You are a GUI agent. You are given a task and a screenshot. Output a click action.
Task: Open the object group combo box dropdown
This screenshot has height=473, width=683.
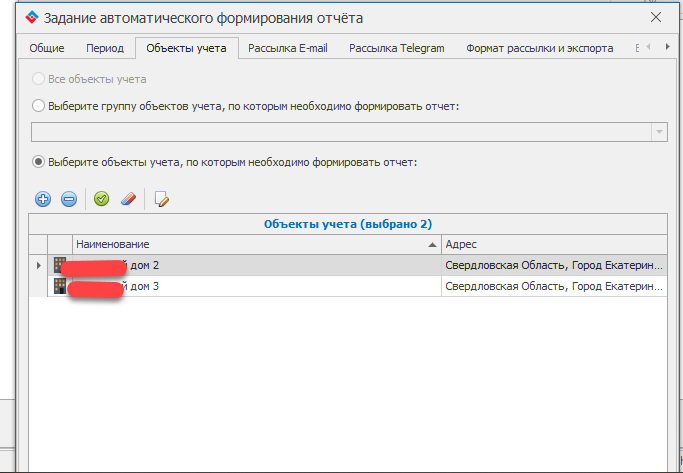659,132
